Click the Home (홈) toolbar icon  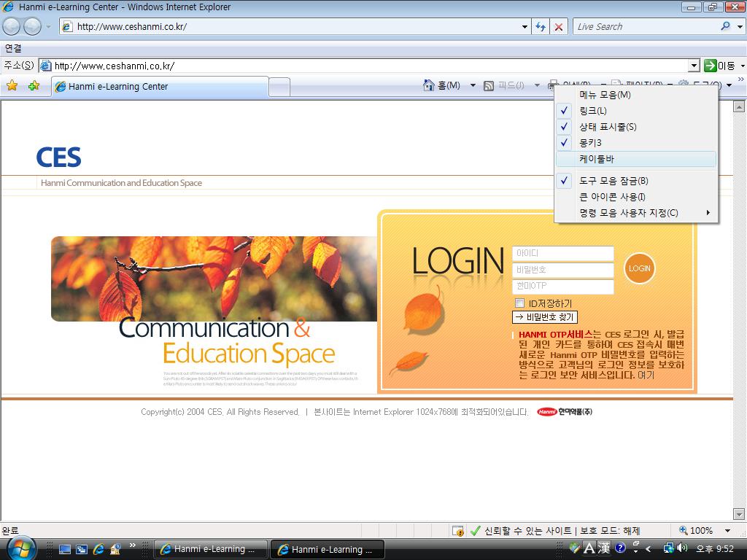pyautogui.click(x=429, y=85)
